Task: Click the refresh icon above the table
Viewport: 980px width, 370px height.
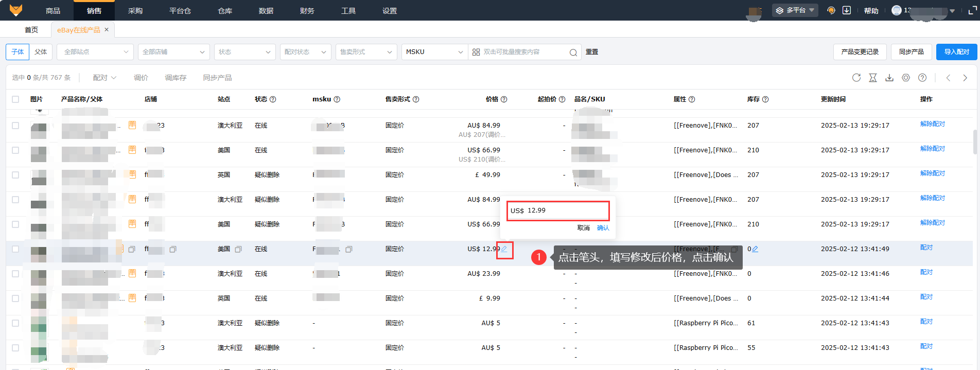Action: click(x=856, y=78)
